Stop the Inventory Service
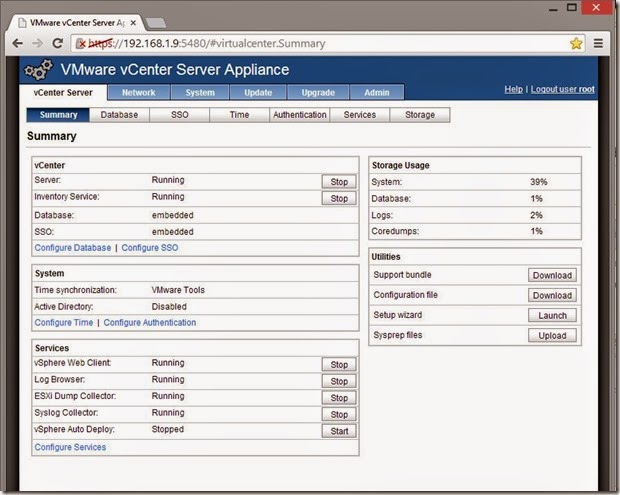The height and width of the screenshot is (495, 620). coord(339,198)
